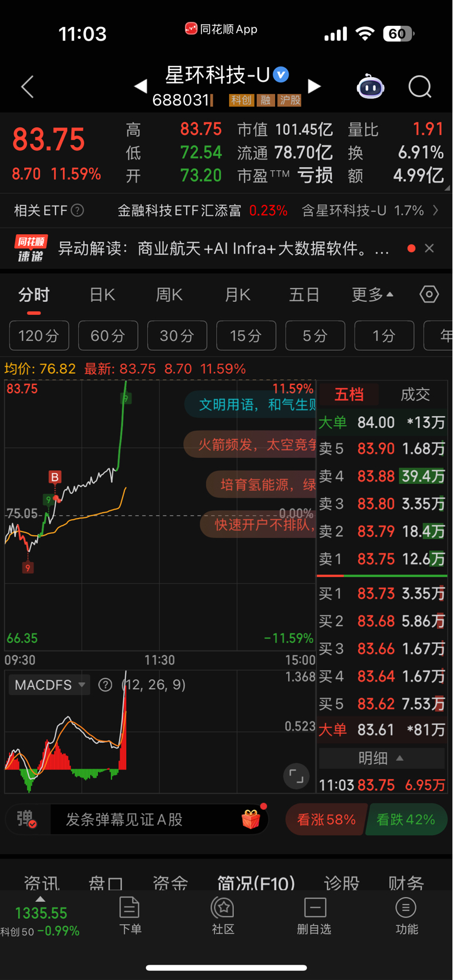This screenshot has width=453, height=980.
Task: Switch to 月K tab
Action: [237, 294]
